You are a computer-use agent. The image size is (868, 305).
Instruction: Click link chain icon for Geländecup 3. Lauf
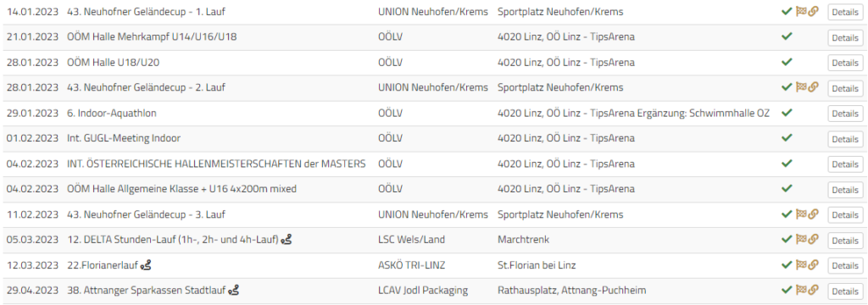(813, 213)
